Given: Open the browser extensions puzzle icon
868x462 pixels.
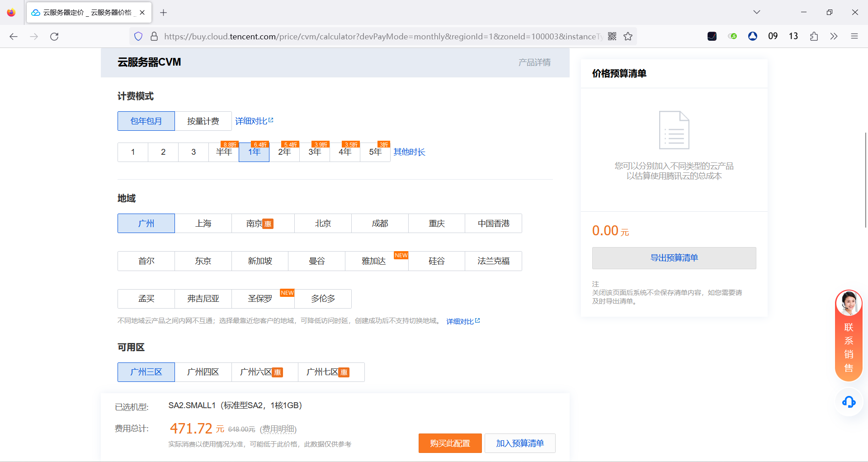Looking at the screenshot, I should 814,36.
